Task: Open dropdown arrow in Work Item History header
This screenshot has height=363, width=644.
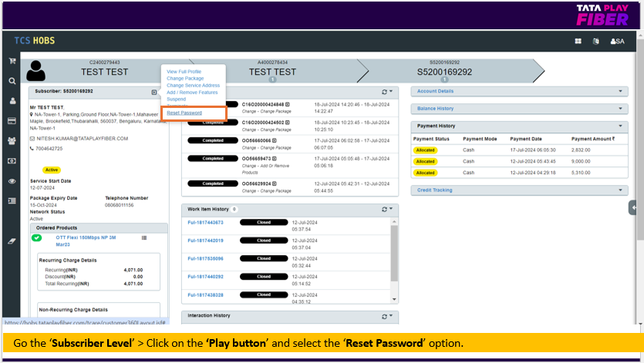Action: coord(391,209)
